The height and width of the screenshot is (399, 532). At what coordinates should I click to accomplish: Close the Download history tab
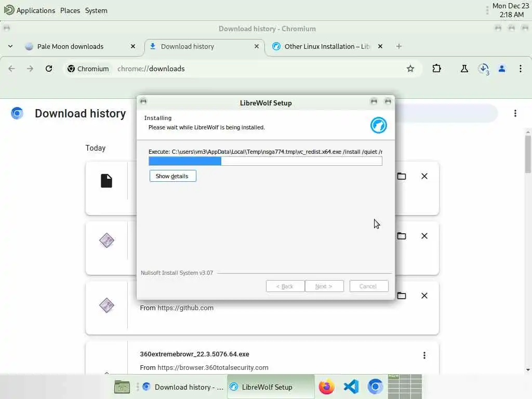pyautogui.click(x=257, y=46)
